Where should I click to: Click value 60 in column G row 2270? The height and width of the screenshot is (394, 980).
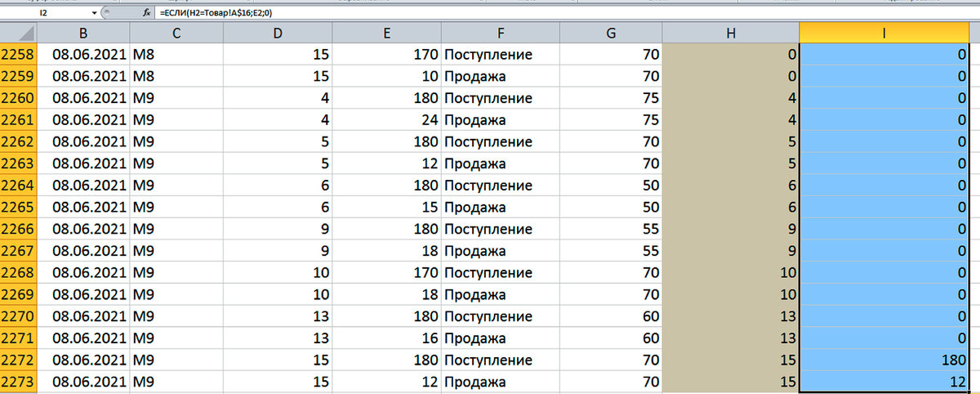point(651,316)
